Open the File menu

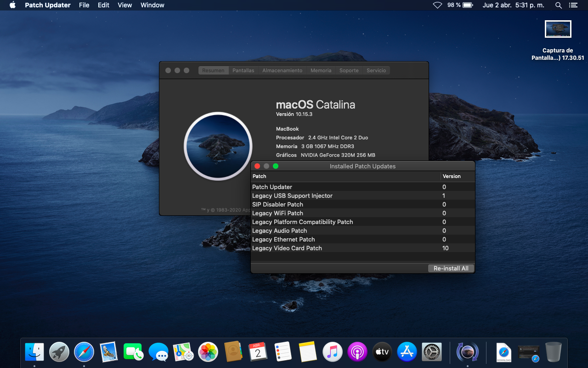(84, 5)
